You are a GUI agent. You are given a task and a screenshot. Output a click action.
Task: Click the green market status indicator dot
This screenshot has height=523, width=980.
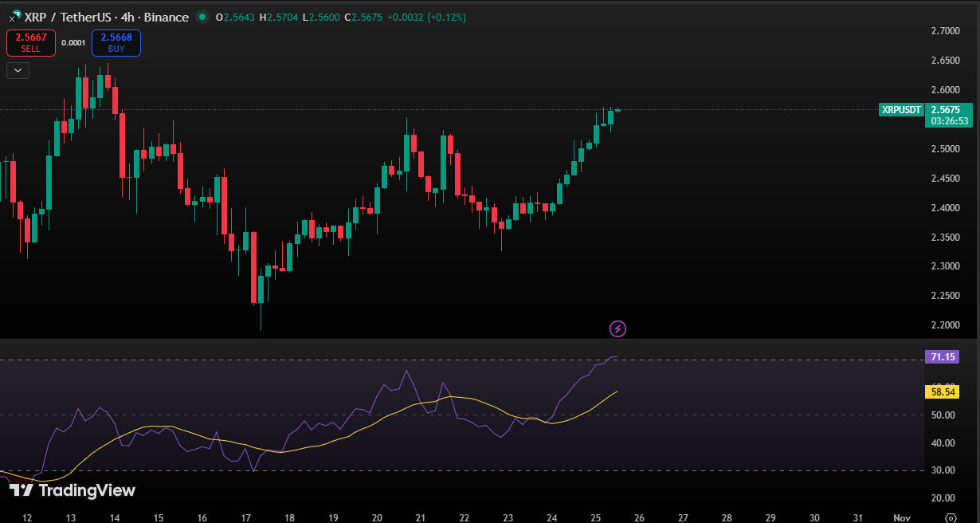pos(202,17)
